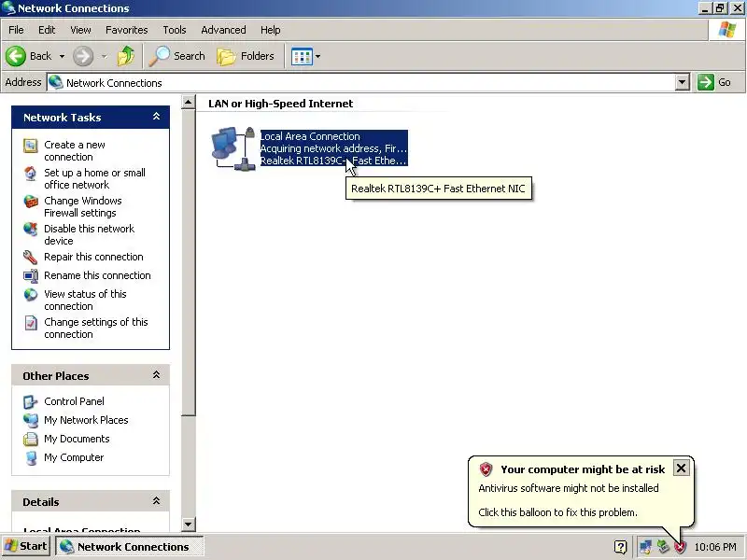Close the security alert balloon
The height and width of the screenshot is (560, 747).
[682, 469]
